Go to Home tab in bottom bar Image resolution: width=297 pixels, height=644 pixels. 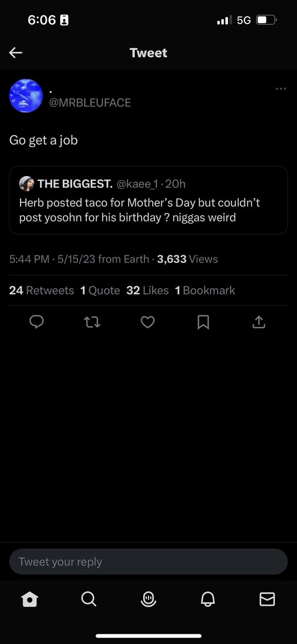[30, 599]
